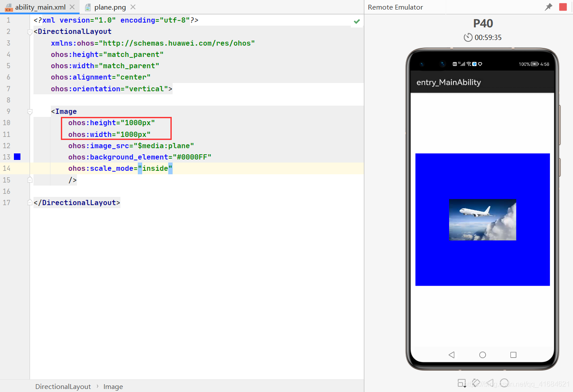Click the ohos:image_src="$media:plane" attribute
The height and width of the screenshot is (392, 573).
131,146
